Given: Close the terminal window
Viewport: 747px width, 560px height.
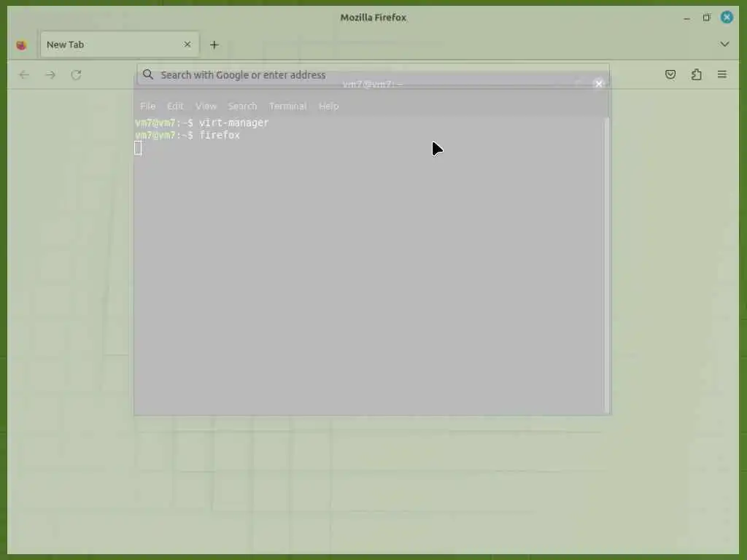Looking at the screenshot, I should [599, 84].
